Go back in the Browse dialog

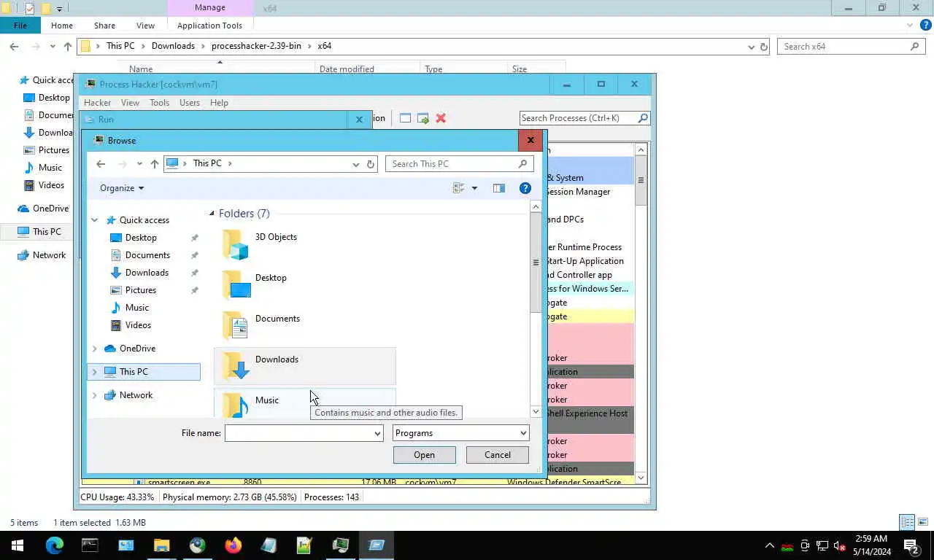101,164
